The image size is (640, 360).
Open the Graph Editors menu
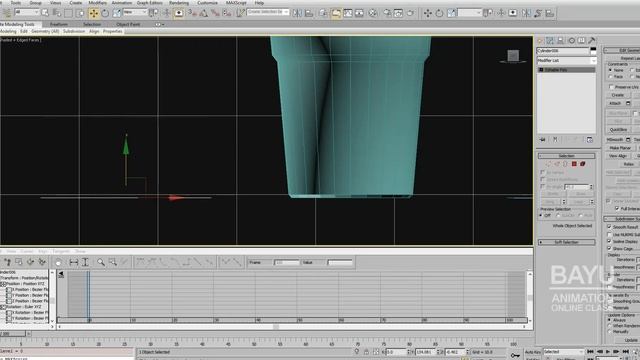click(x=149, y=3)
